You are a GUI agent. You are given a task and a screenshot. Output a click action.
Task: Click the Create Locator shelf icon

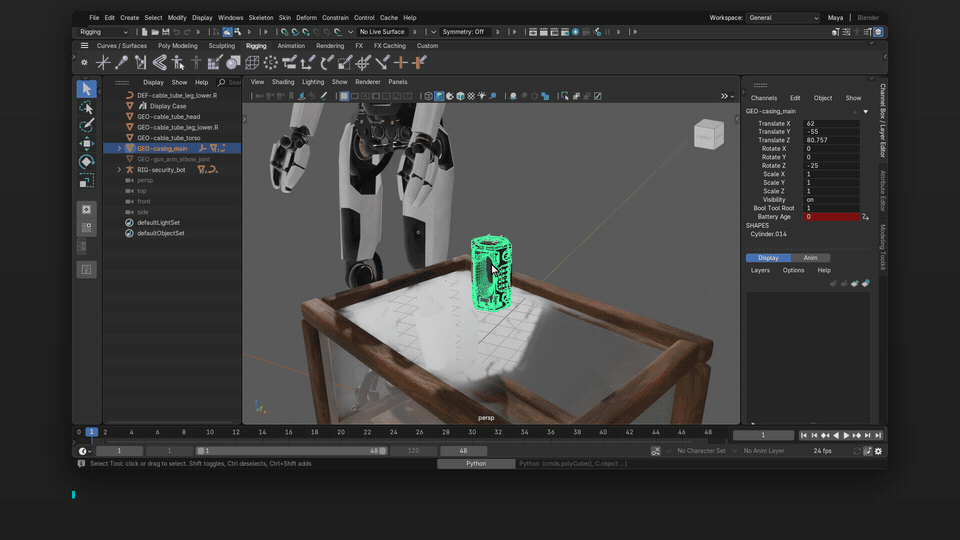[x=103, y=62]
